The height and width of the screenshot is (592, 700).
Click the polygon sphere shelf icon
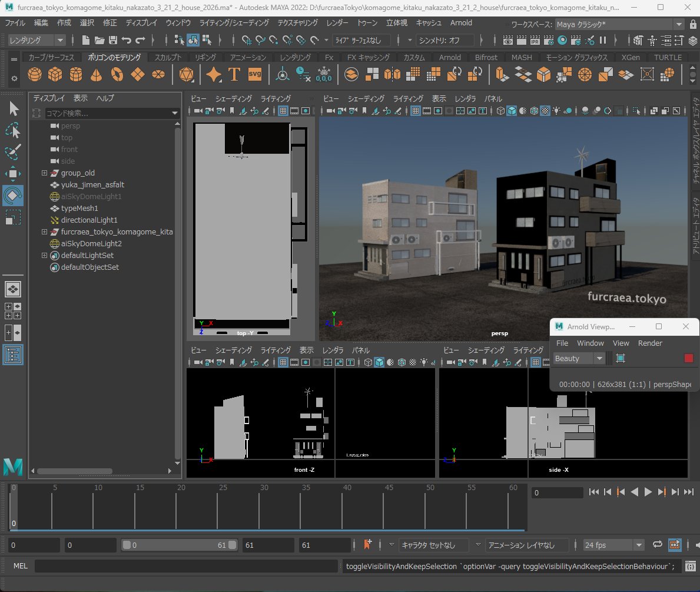tap(35, 75)
